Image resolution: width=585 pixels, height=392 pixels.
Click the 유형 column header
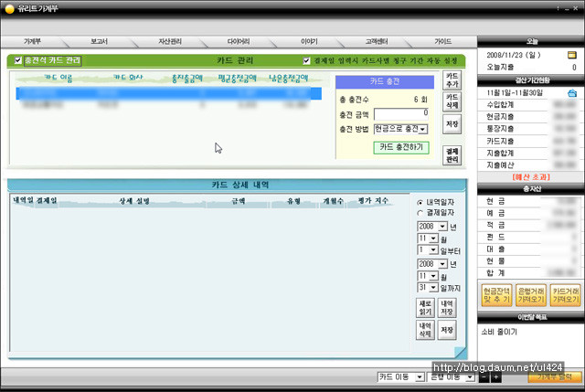[294, 201]
